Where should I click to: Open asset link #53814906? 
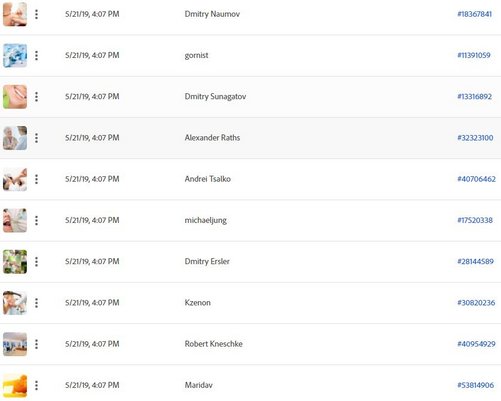tap(475, 385)
